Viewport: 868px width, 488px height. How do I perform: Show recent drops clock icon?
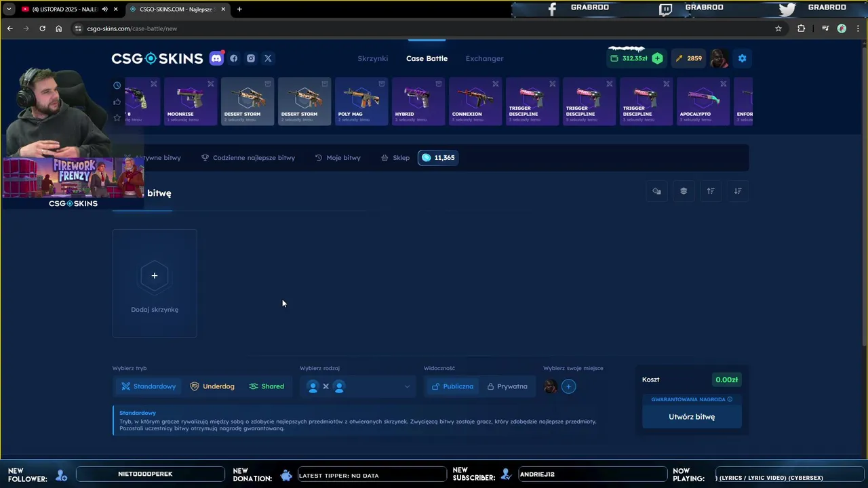tap(117, 85)
